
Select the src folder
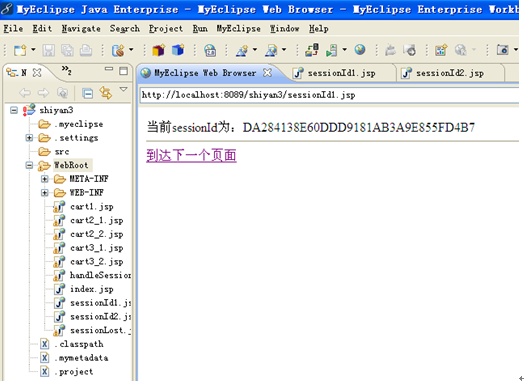62,152
